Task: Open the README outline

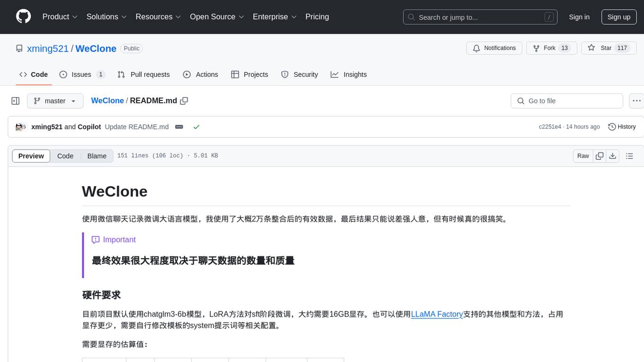Action: pos(629,156)
